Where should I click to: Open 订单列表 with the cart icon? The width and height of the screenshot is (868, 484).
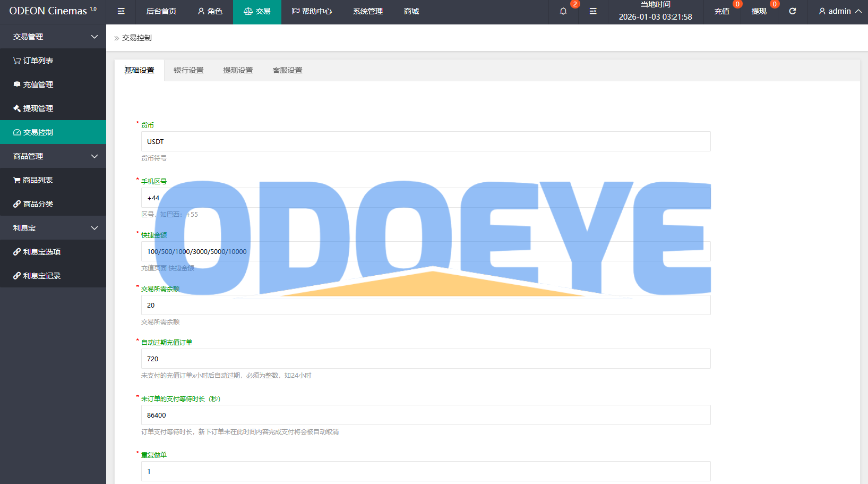(33, 61)
